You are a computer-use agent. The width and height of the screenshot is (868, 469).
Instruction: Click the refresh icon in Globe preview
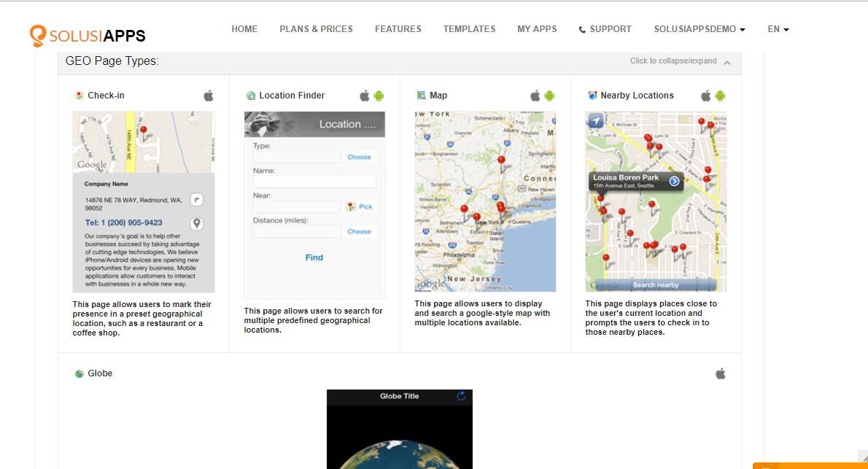pyautogui.click(x=461, y=396)
